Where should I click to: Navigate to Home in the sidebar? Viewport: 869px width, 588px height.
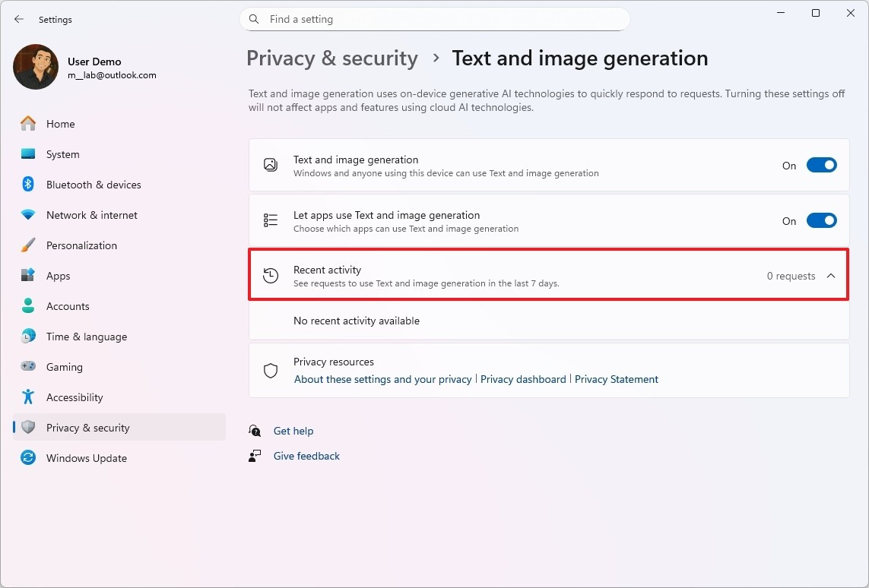click(61, 123)
